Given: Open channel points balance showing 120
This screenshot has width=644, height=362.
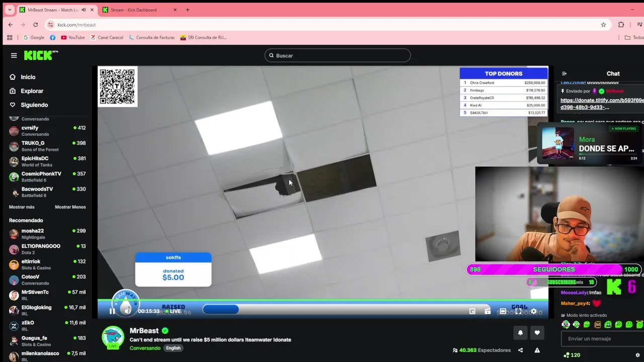Looking at the screenshot, I should tap(572, 355).
